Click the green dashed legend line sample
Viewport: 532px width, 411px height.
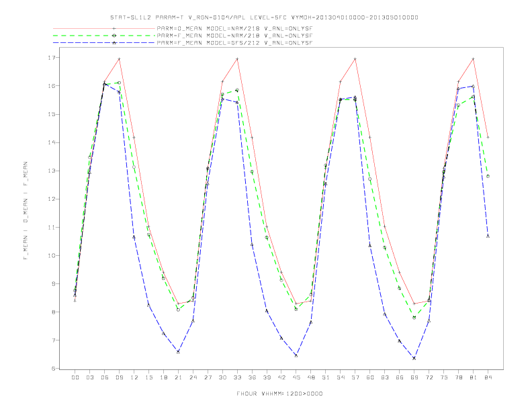pos(104,36)
